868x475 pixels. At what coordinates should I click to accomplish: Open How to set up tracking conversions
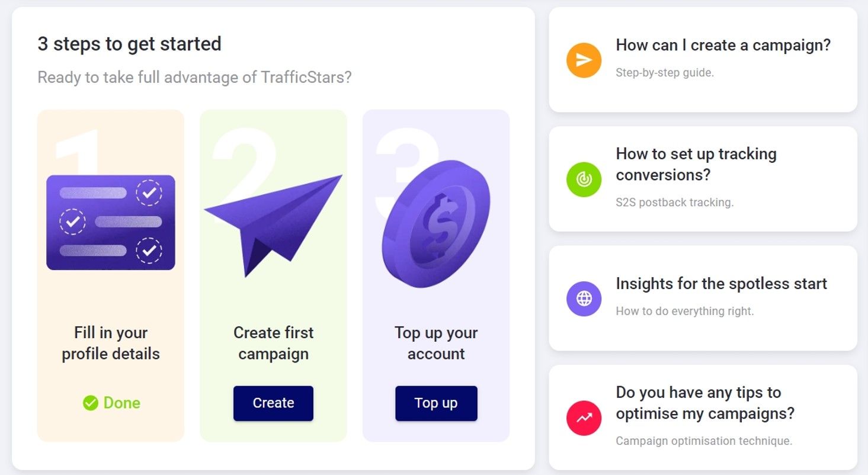(696, 164)
